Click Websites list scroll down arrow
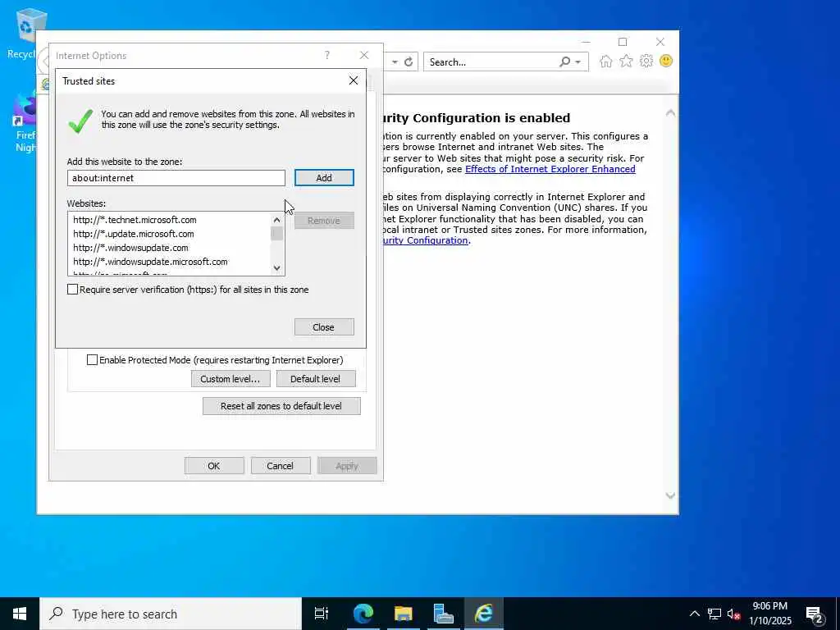The width and height of the screenshot is (840, 630). point(277,268)
